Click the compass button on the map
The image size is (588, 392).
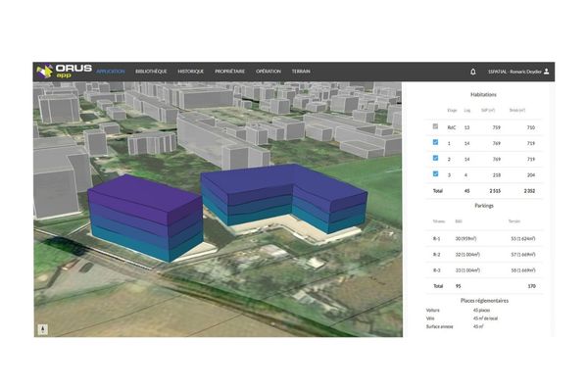point(42,329)
